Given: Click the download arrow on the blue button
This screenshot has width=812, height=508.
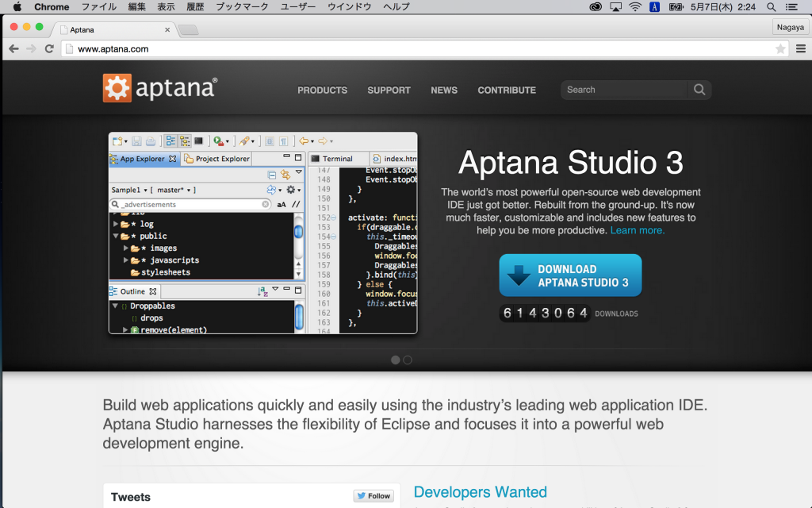Looking at the screenshot, I should [519, 275].
